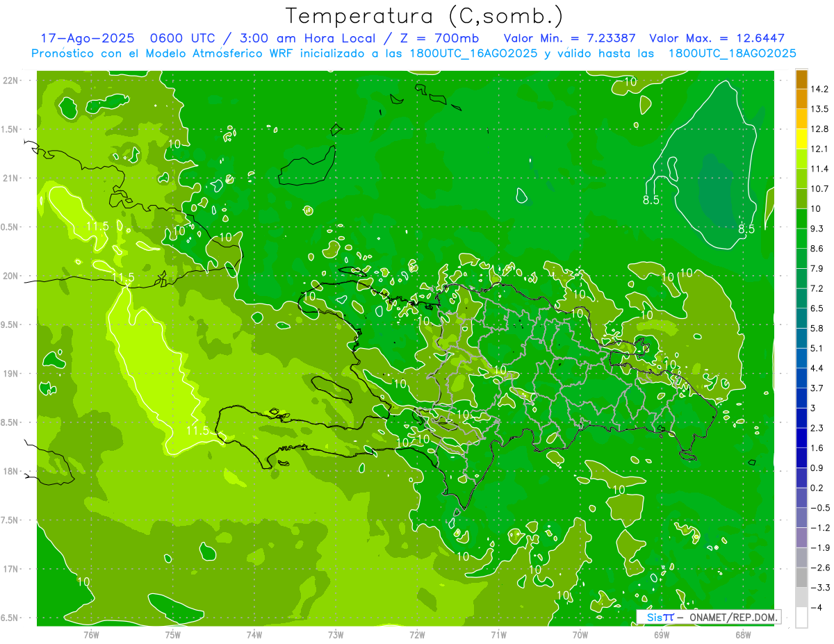This screenshot has height=644, width=834.
Task: Click the legend value 12.8
Action: pos(821,129)
